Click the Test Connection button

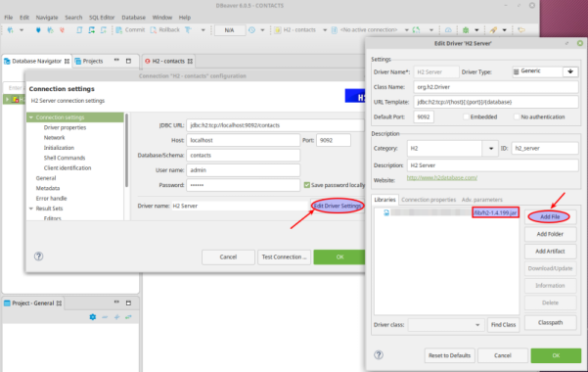pyautogui.click(x=284, y=256)
